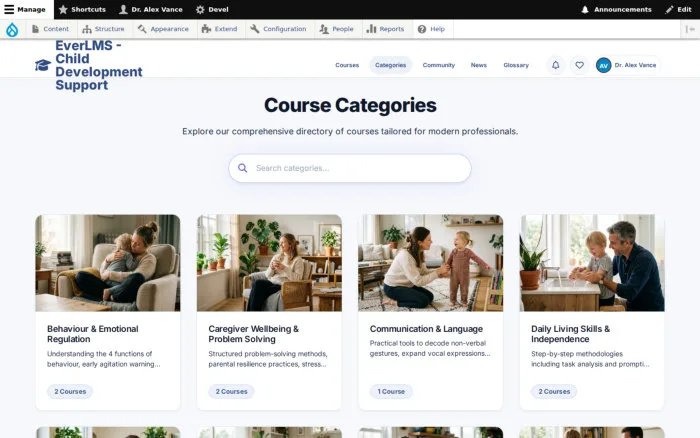Click Caregiver Wellbeing & Problem Solving title
700x438 pixels.
[x=253, y=334]
